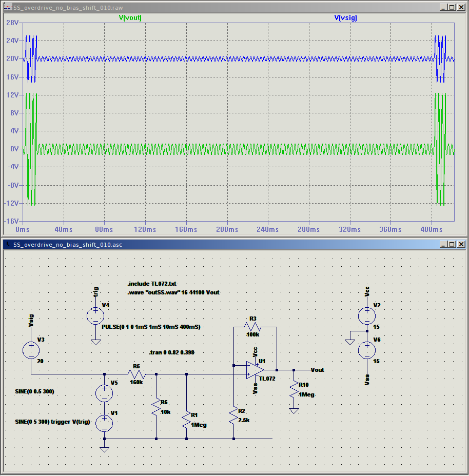The height and width of the screenshot is (476, 469).
Task: Click the ground symbol under R10
Action: 294,411
